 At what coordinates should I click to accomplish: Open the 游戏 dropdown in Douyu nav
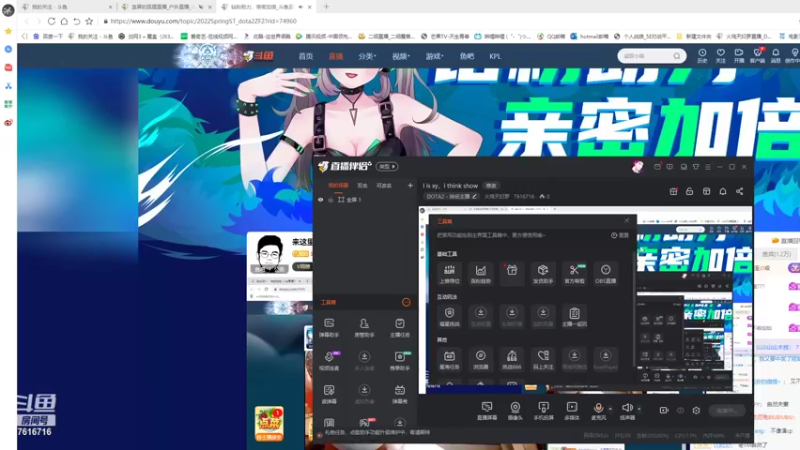[434, 56]
